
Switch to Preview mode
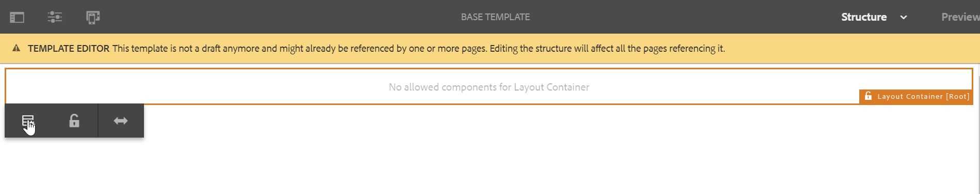pos(960,17)
